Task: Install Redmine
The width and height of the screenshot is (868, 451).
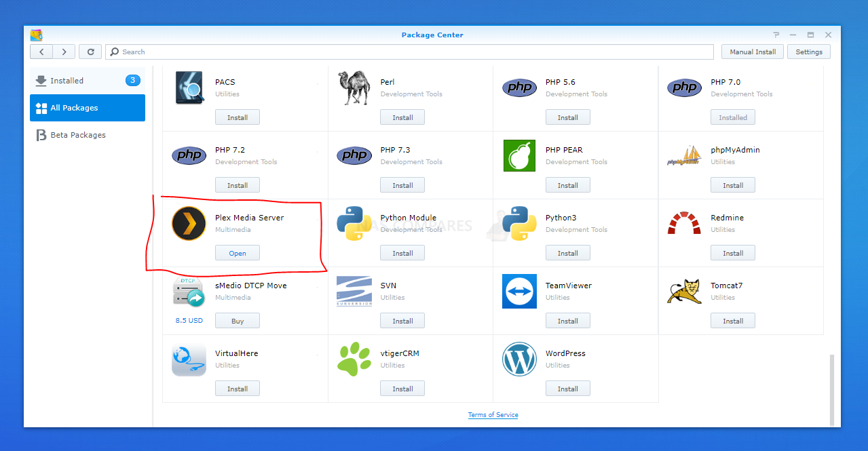Action: (x=733, y=253)
